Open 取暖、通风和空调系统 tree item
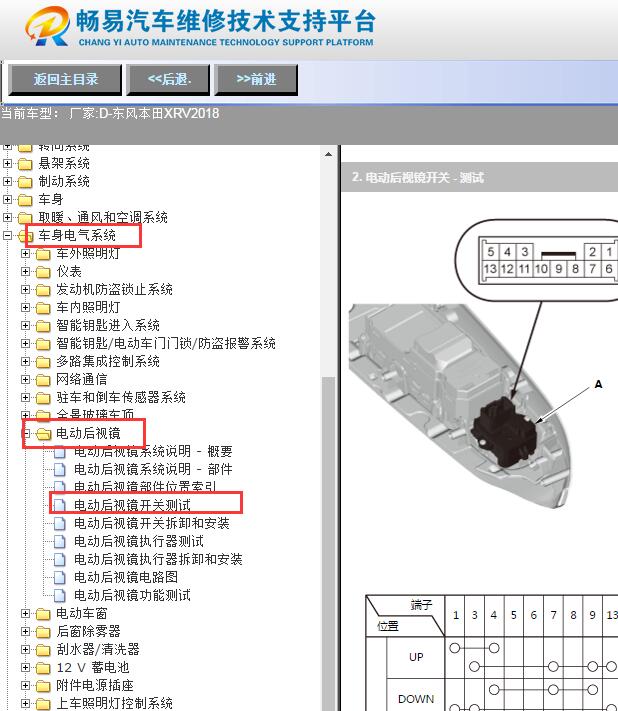 (x=103, y=217)
